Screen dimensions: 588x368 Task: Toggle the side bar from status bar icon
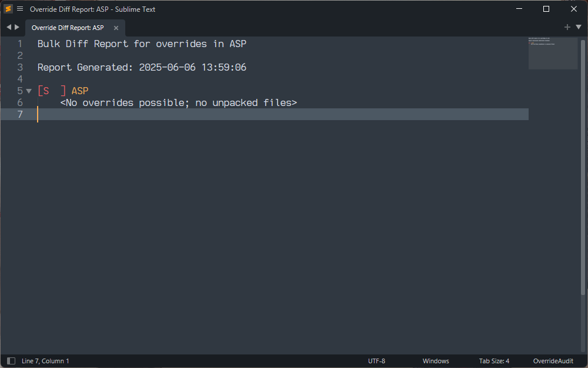(x=11, y=361)
